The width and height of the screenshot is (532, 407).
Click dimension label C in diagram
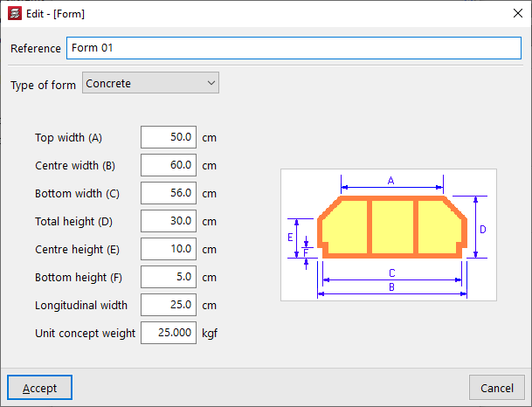[x=391, y=273]
